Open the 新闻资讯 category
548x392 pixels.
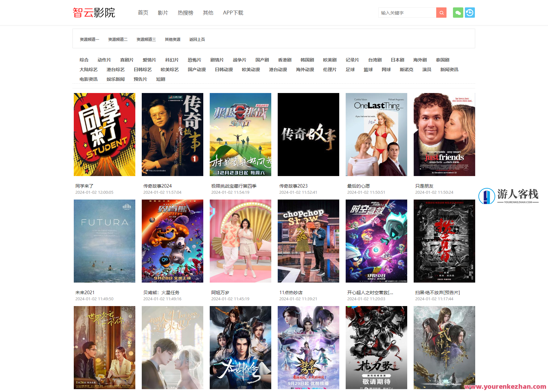coord(449,70)
